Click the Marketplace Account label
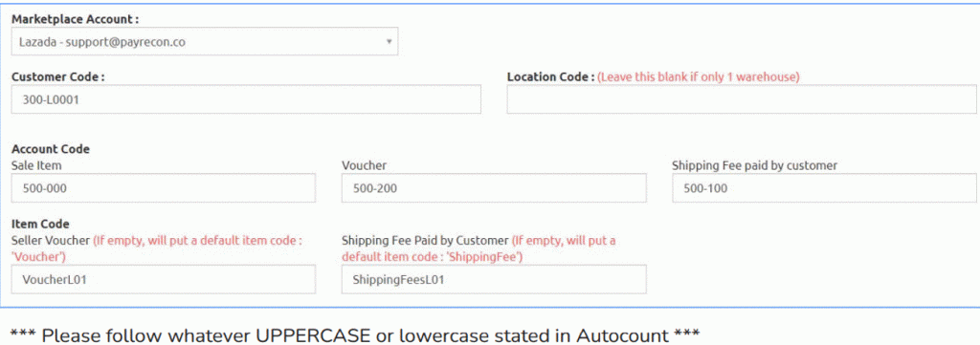Viewport: 980px width, 345px height. point(75,19)
